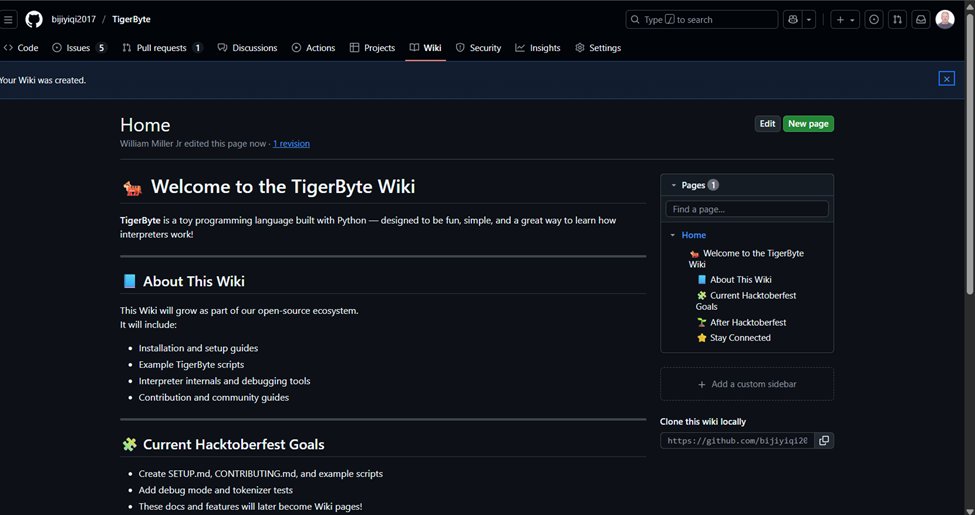Jump to About This Wiki in outline
The height and width of the screenshot is (515, 975).
point(734,280)
